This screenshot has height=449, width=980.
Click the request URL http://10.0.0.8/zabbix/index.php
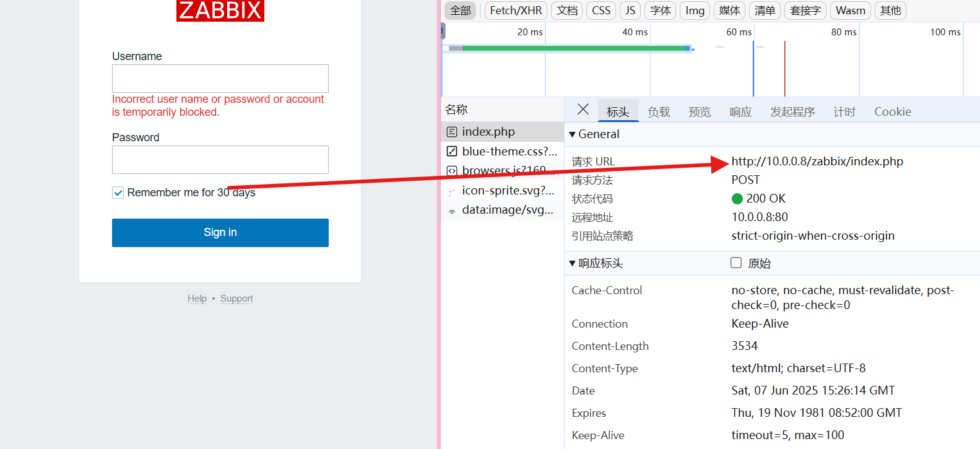(x=817, y=162)
